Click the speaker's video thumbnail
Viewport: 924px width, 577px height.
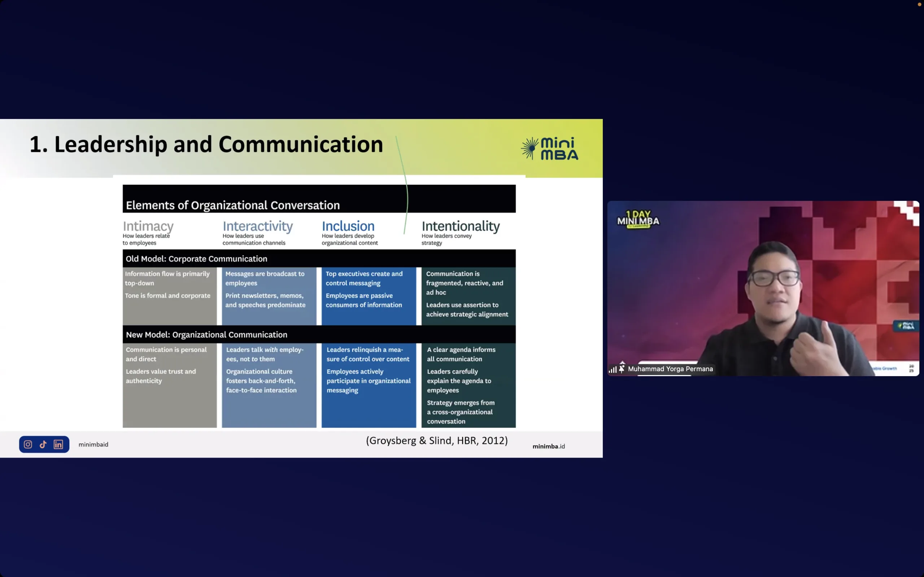pos(764,288)
